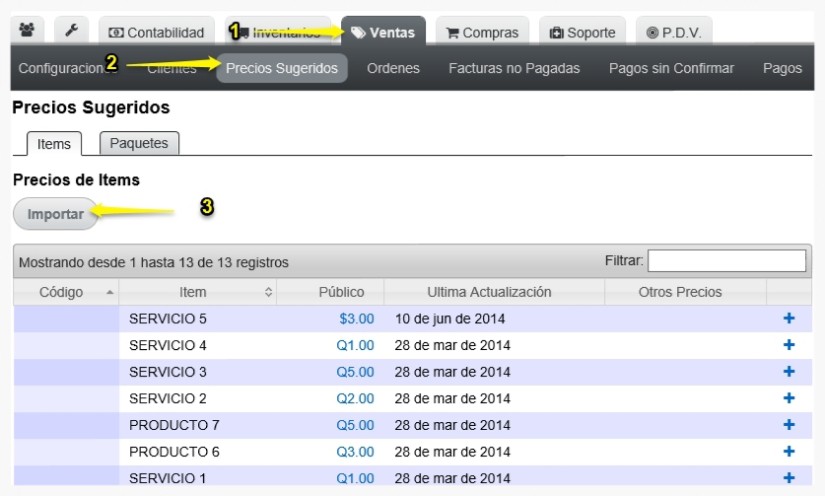This screenshot has width=825, height=496.
Task: Add other price for PRODUCTO 7
Action: [789, 424]
